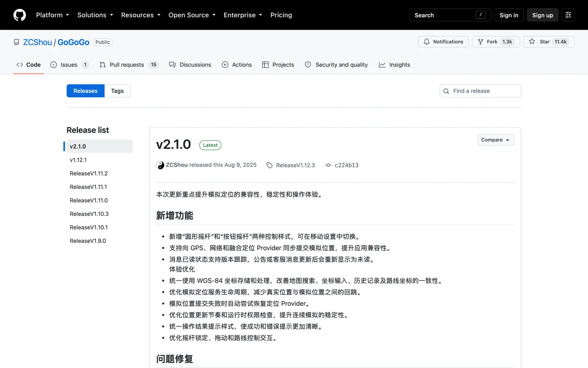Select ReleaseV1.10.3 in the release list
Screen dimensions: 588x368
pos(100,214)
